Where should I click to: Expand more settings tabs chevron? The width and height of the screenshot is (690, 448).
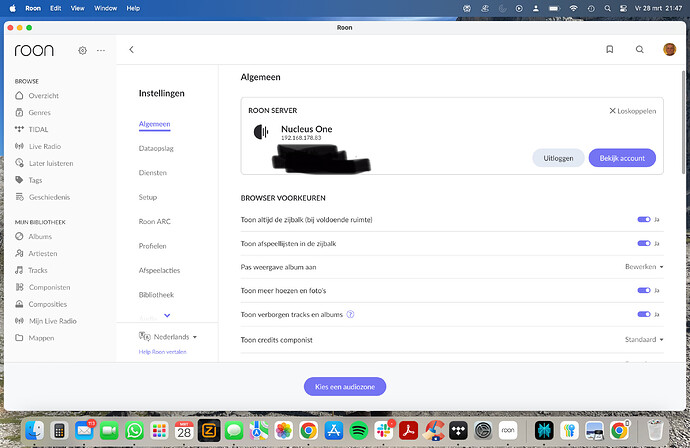167,315
